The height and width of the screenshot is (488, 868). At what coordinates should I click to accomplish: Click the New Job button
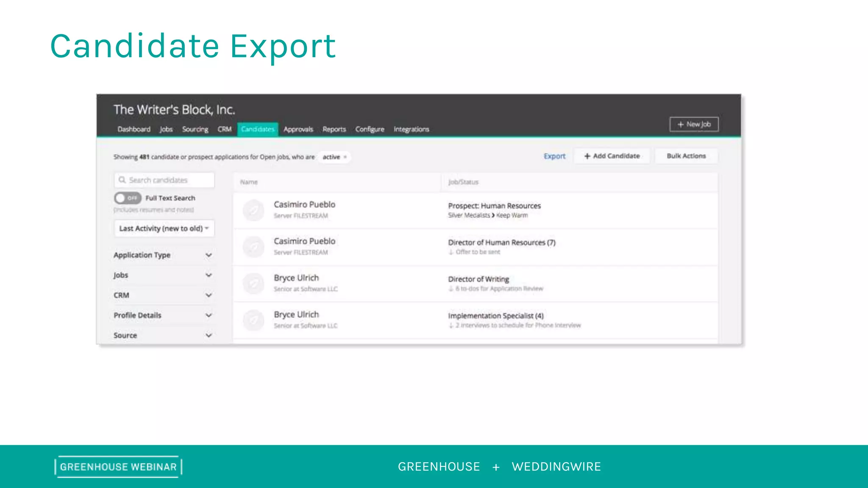point(694,124)
